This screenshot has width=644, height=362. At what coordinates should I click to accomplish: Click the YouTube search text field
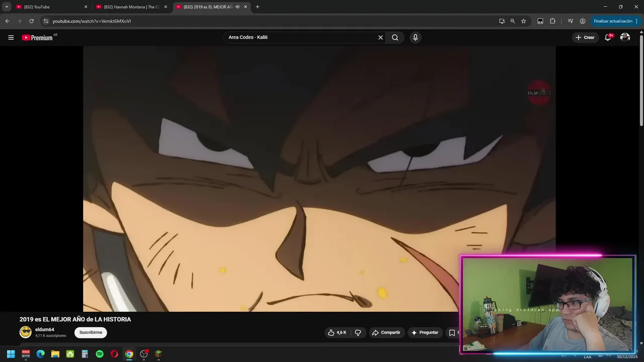click(302, 37)
